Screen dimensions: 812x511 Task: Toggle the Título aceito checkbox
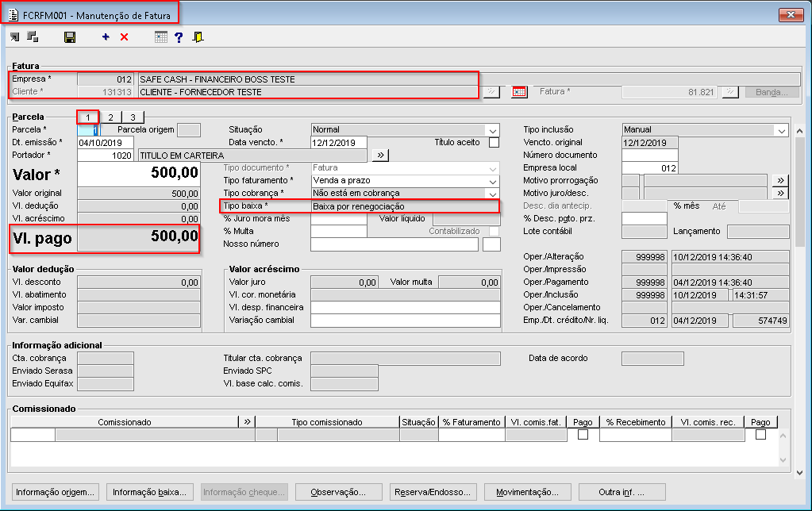tap(494, 142)
